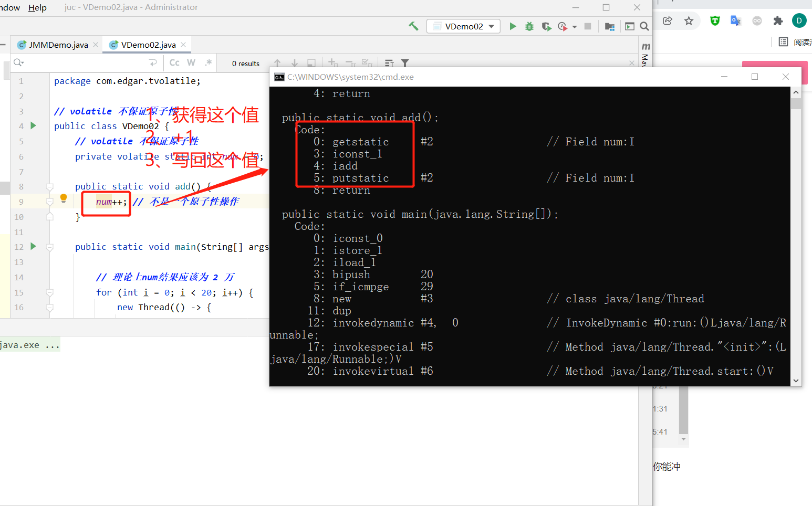Open search history magnifier dropdown in find bar
This screenshot has height=506, width=812.
19,62
